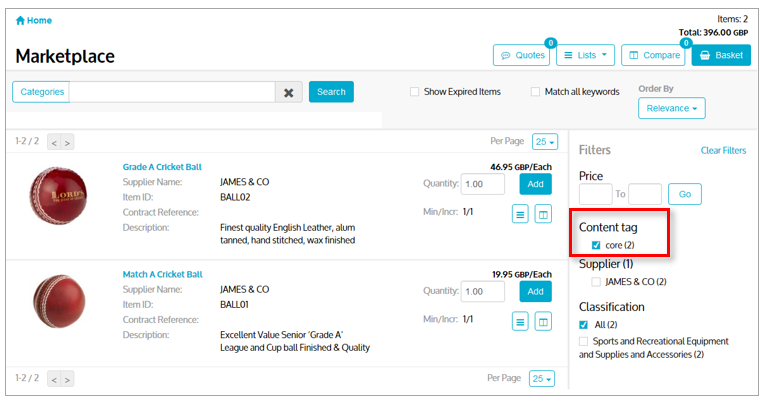Change top Per Page dropdown value
Viewport: 765px width, 404px height.
coord(545,142)
